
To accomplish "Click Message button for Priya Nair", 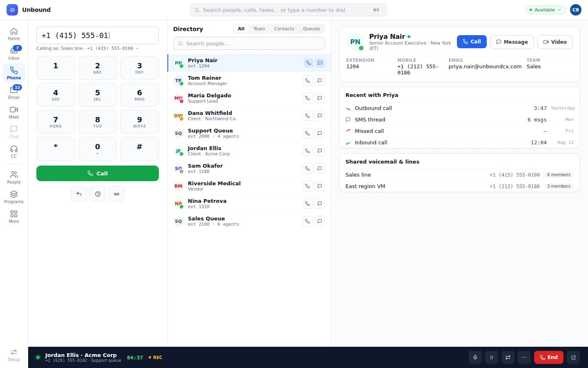I will (x=512, y=42).
